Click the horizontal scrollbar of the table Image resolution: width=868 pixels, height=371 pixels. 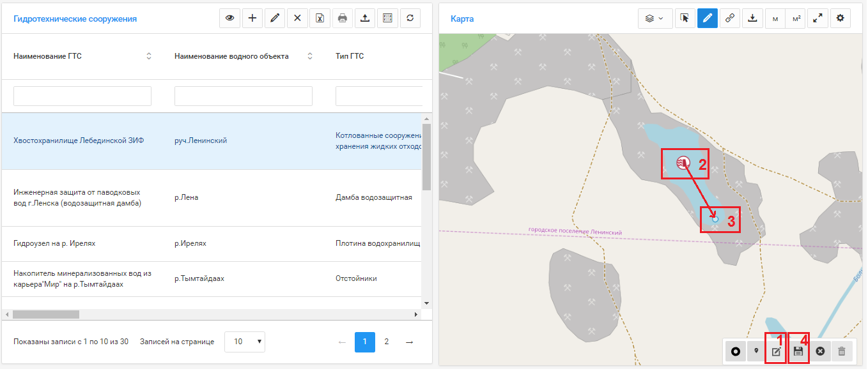tap(45, 314)
